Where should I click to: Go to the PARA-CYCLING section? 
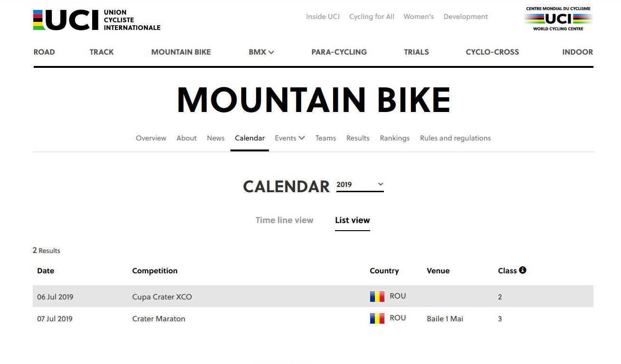pos(339,52)
